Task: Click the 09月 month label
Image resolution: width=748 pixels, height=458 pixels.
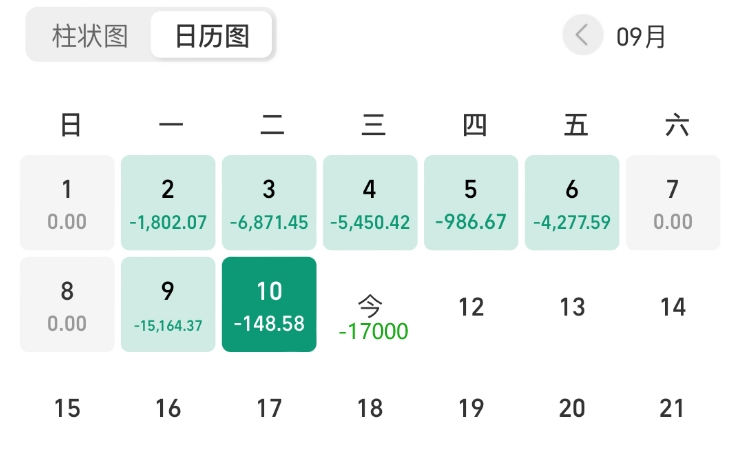Action: tap(641, 37)
